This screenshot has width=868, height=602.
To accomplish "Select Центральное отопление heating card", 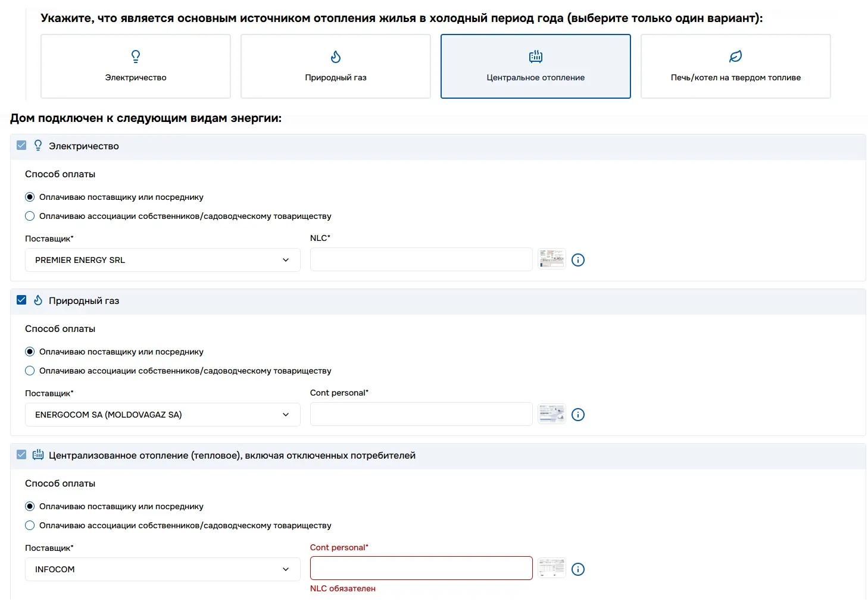I will (x=535, y=66).
